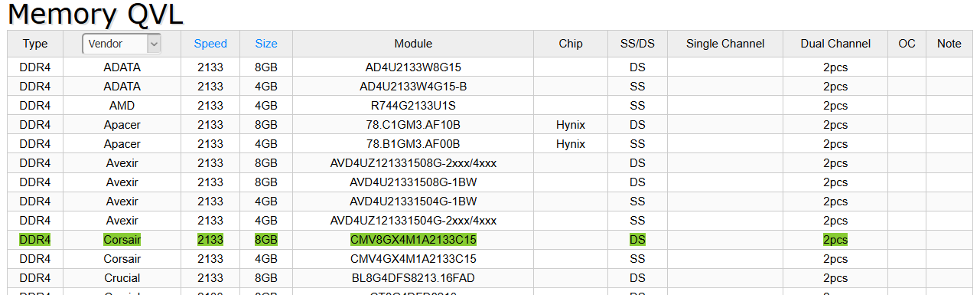The width and height of the screenshot is (980, 295).
Task: Select module R744G2133U1S cell
Action: click(413, 106)
